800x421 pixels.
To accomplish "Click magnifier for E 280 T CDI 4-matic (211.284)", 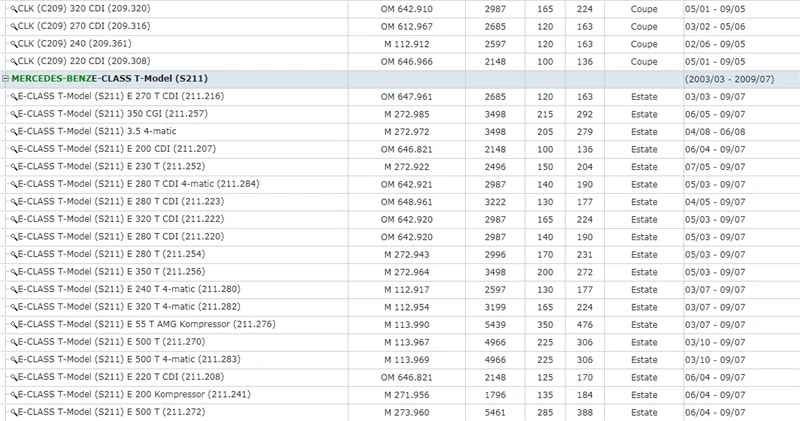I will pos(14,185).
